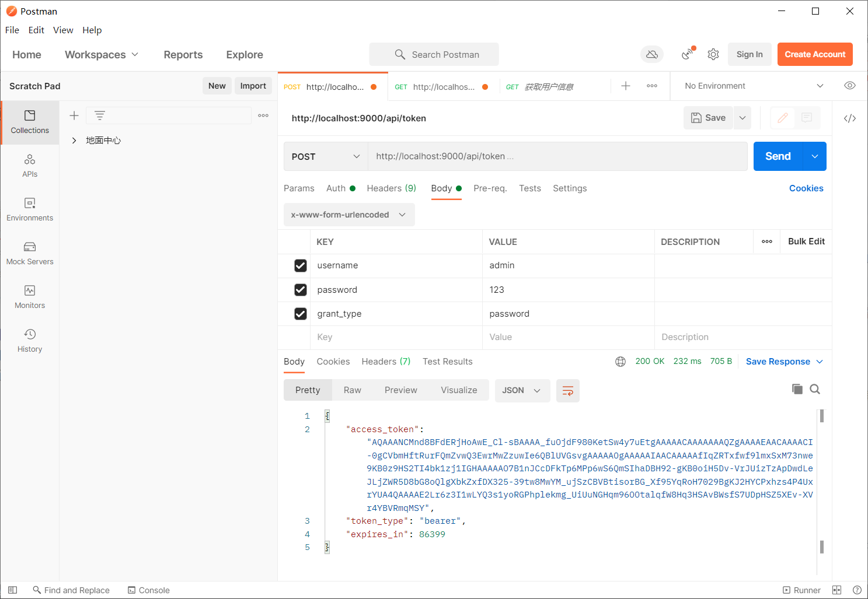Search within the response body
Screen dimensions: 868x599
815,389
